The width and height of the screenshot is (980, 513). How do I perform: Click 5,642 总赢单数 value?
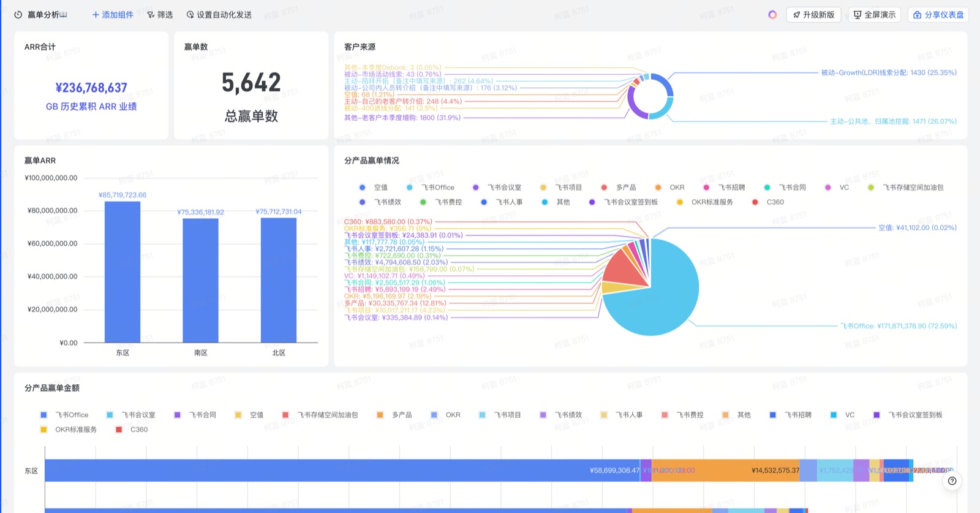(x=251, y=83)
